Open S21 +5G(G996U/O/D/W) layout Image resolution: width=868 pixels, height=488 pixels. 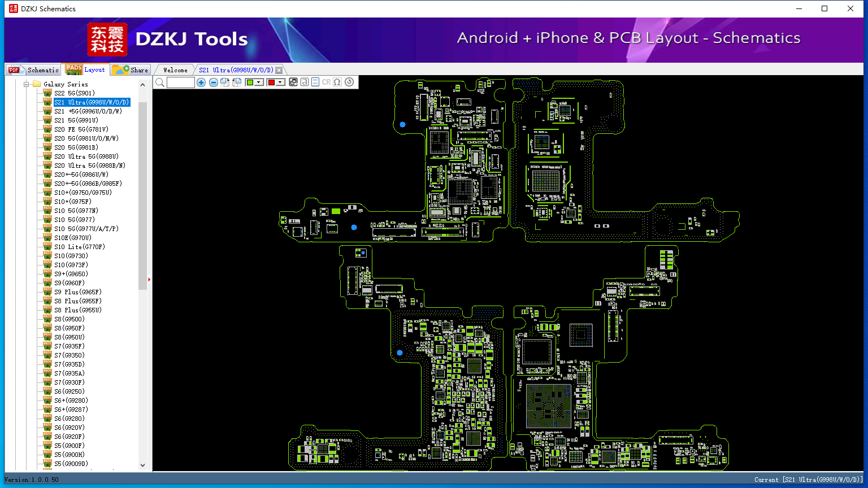(88, 111)
